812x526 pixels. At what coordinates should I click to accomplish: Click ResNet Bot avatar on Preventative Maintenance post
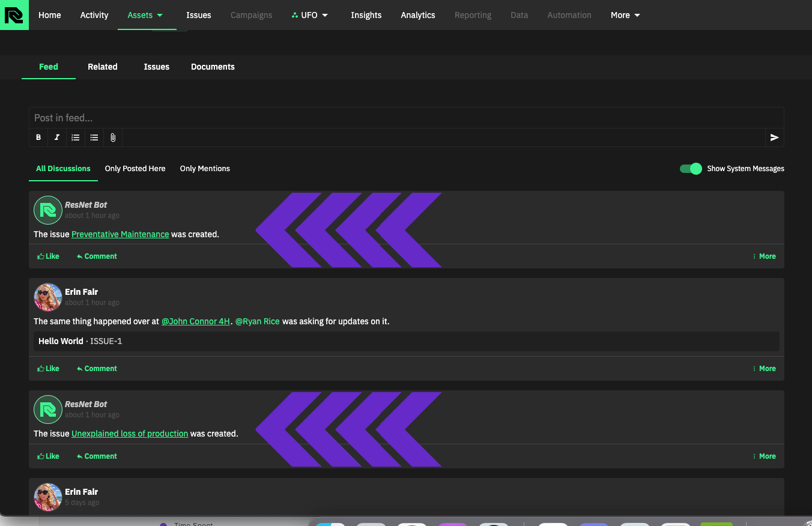coord(47,210)
